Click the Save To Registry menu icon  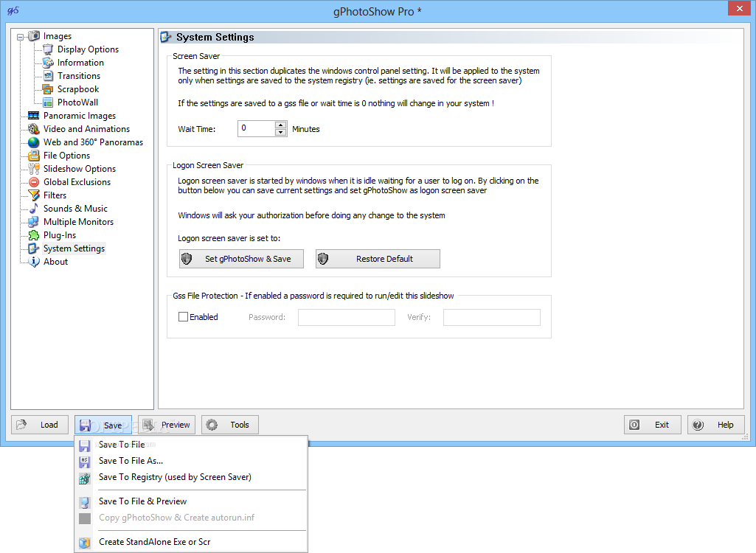coord(85,478)
